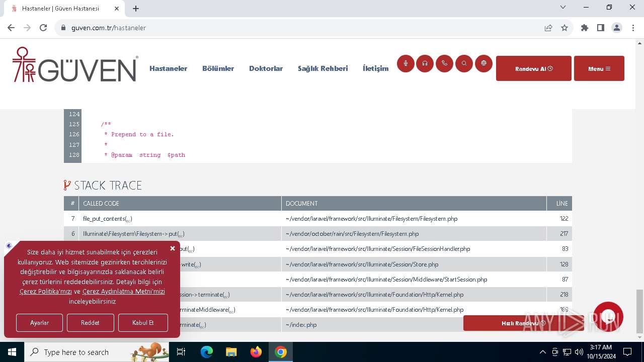Click the share page icon in address bar
The height and width of the screenshot is (362, 644).
[x=548, y=28]
